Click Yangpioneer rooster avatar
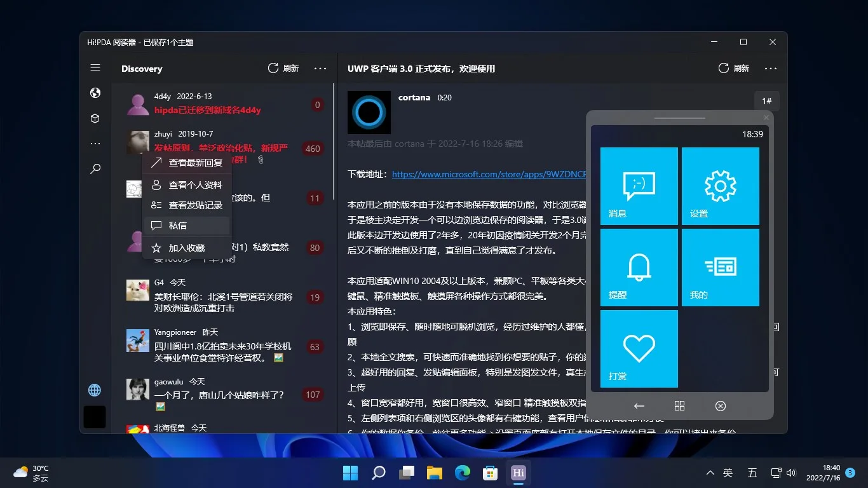Screen dimensions: 868x488 (x=137, y=340)
